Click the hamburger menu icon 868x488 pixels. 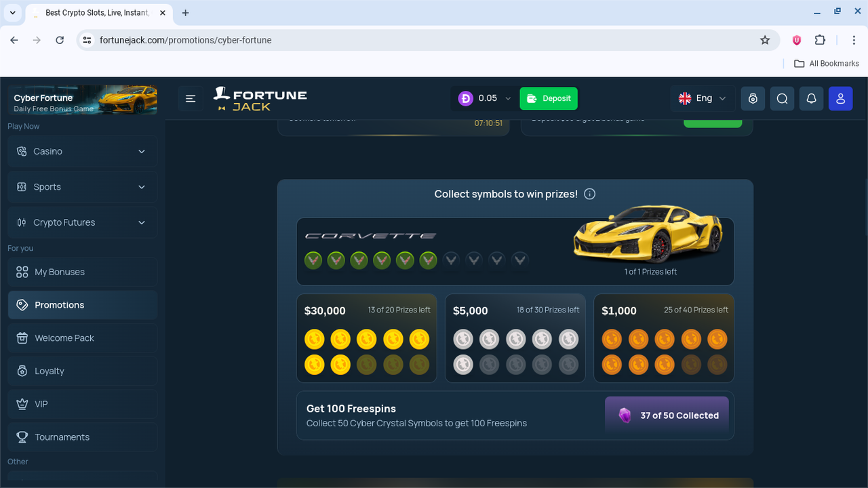(x=191, y=98)
